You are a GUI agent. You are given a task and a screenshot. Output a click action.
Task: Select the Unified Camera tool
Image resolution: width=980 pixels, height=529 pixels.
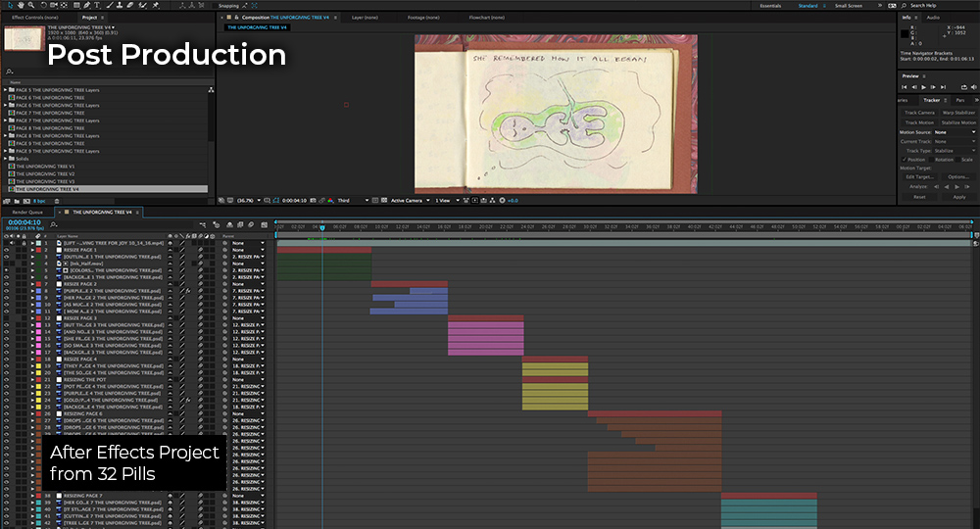53,5
